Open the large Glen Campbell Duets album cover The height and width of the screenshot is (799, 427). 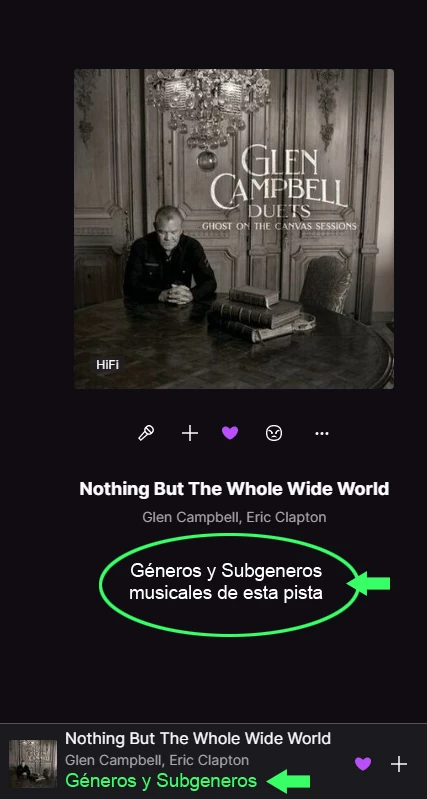click(x=234, y=229)
